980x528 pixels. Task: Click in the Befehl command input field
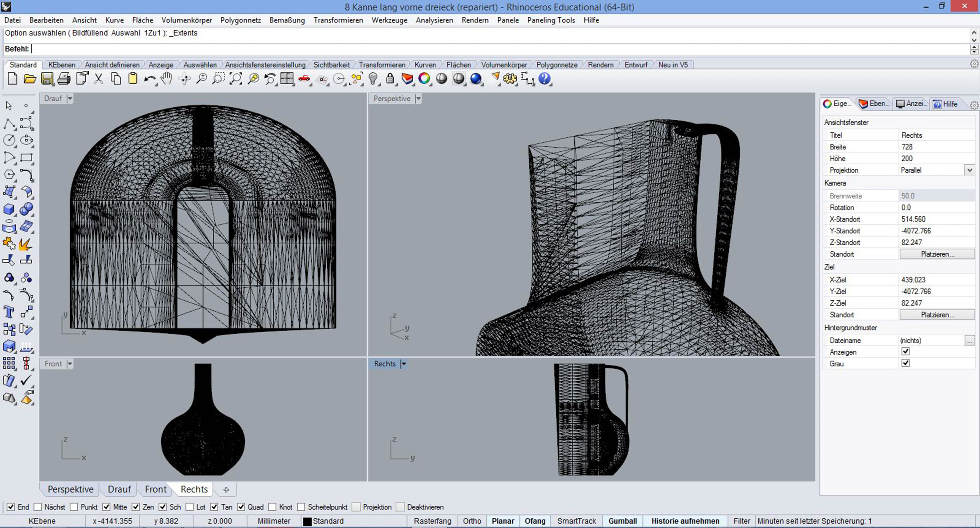tap(500, 49)
